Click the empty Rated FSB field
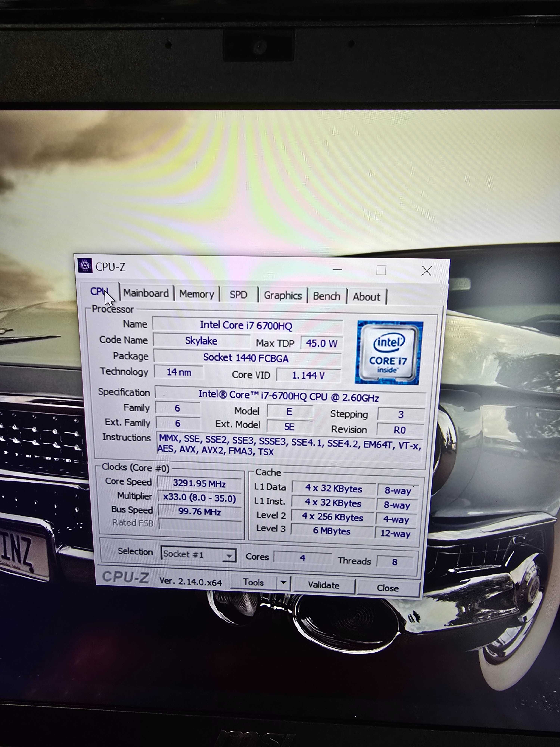Viewport: 560px width, 747px height. (x=200, y=525)
